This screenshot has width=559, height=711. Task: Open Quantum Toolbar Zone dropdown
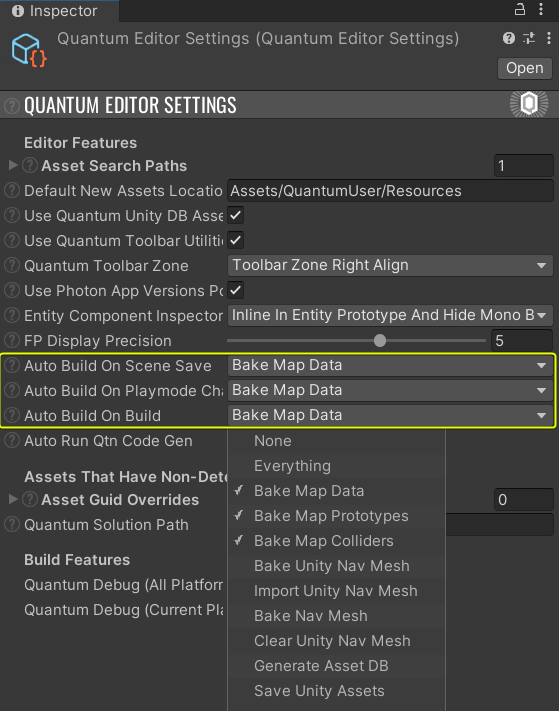coord(390,265)
